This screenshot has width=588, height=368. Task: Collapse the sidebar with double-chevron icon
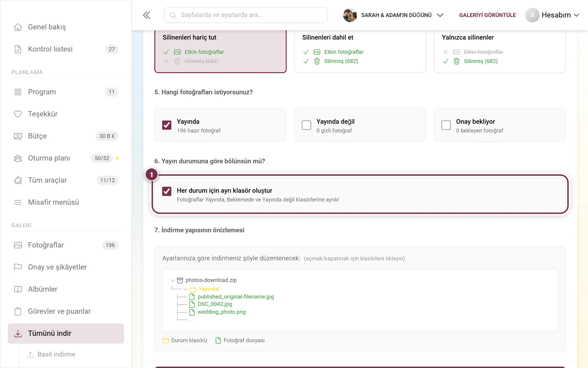pos(147,15)
